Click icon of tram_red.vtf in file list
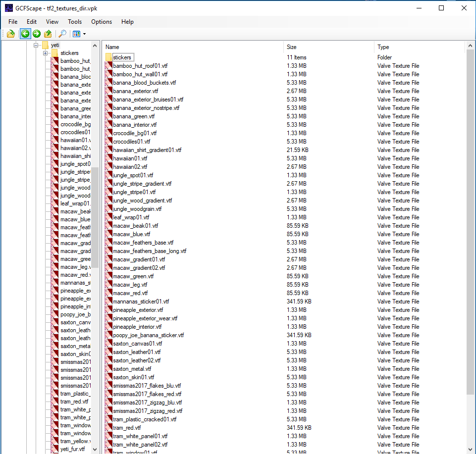Screen dimensions: 476x454 pos(108,428)
